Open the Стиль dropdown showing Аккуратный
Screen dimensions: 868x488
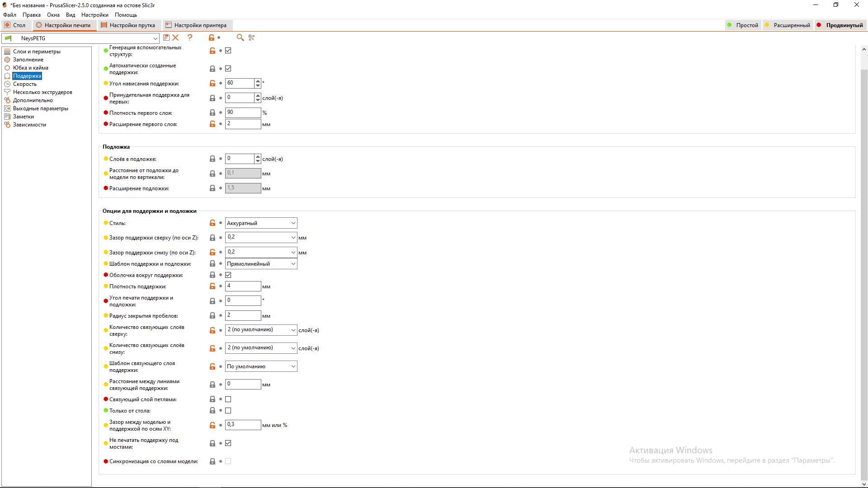tap(261, 223)
